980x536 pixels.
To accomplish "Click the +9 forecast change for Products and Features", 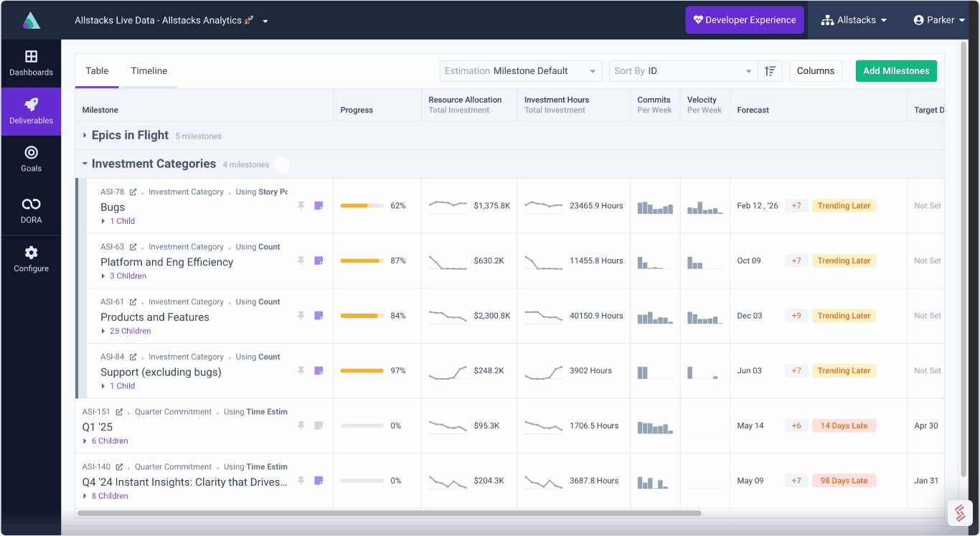I will click(x=796, y=316).
